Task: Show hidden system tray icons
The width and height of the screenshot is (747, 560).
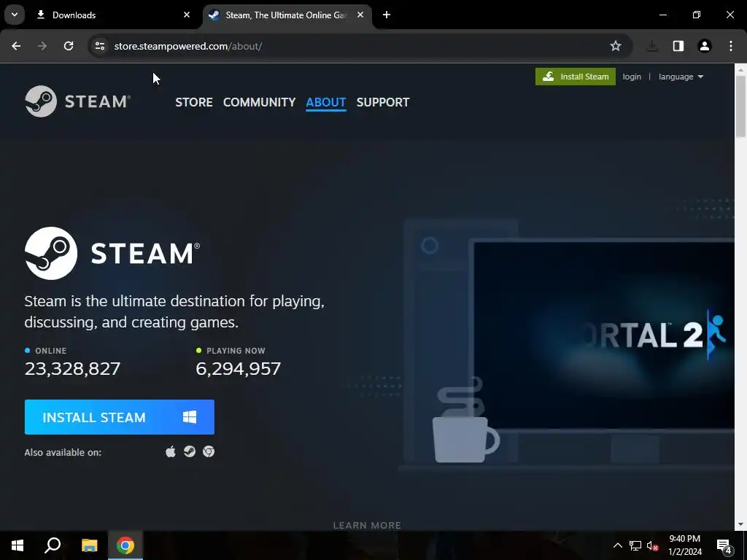Action: pyautogui.click(x=617, y=545)
